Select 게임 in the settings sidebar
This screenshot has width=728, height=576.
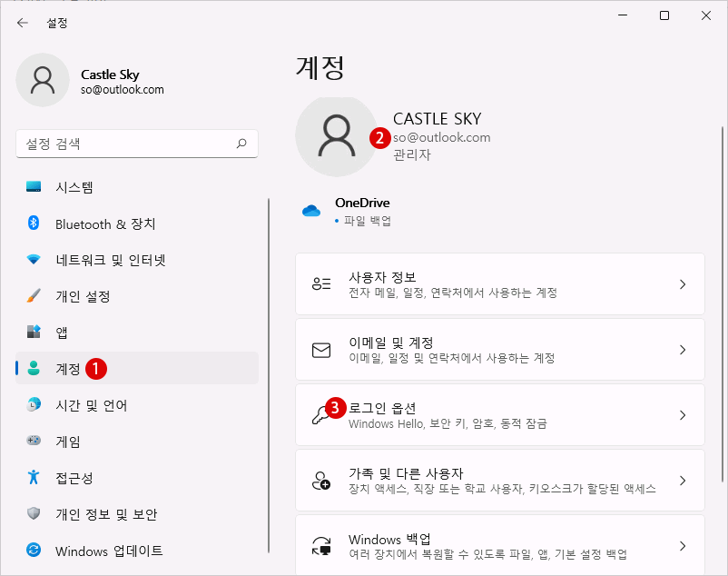[x=137, y=441]
